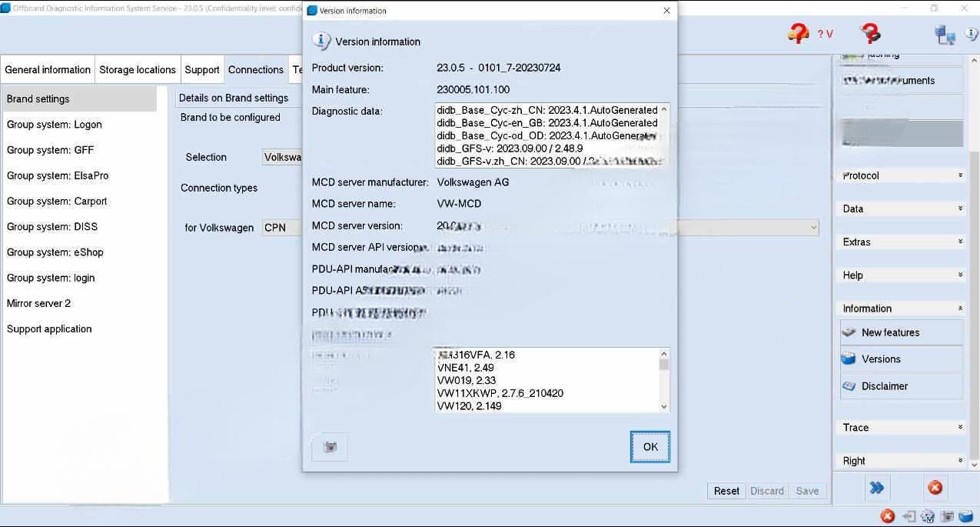Click the didb_Base_Cyc-en_GB entry
Image resolution: width=980 pixels, height=527 pixels.
[547, 122]
